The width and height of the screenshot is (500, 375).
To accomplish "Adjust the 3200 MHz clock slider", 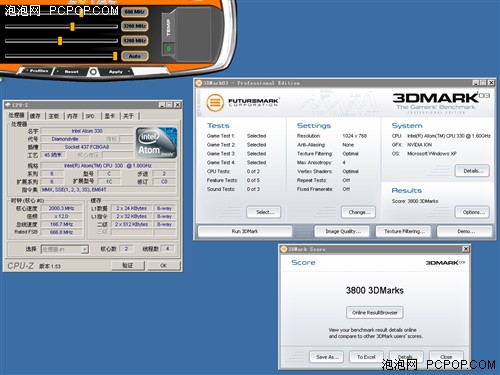I will click(x=72, y=27).
